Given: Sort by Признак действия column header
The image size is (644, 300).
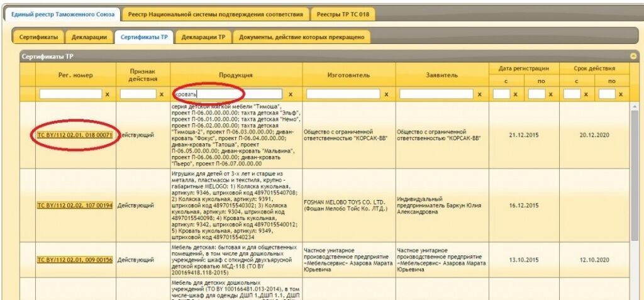Looking at the screenshot, I should (143, 75).
